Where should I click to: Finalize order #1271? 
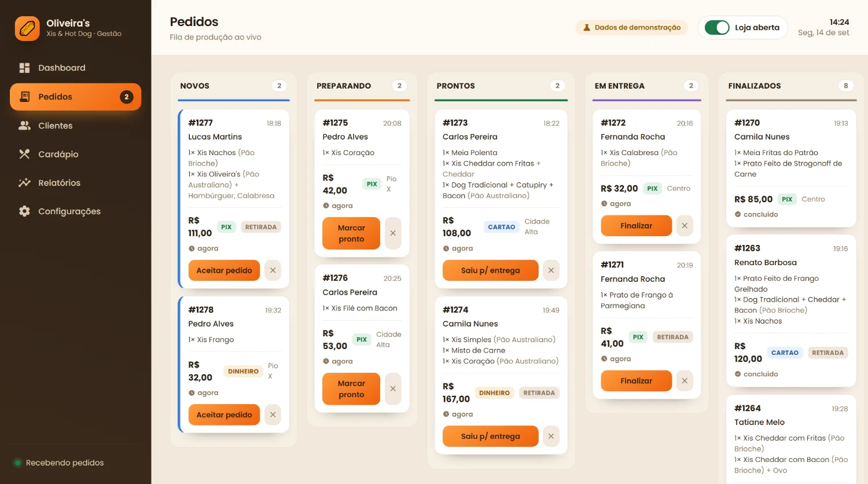pyautogui.click(x=636, y=380)
